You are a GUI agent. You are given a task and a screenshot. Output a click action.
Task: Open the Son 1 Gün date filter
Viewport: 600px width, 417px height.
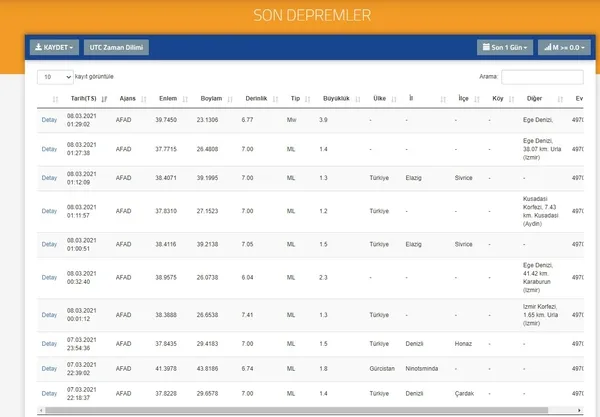pos(505,47)
